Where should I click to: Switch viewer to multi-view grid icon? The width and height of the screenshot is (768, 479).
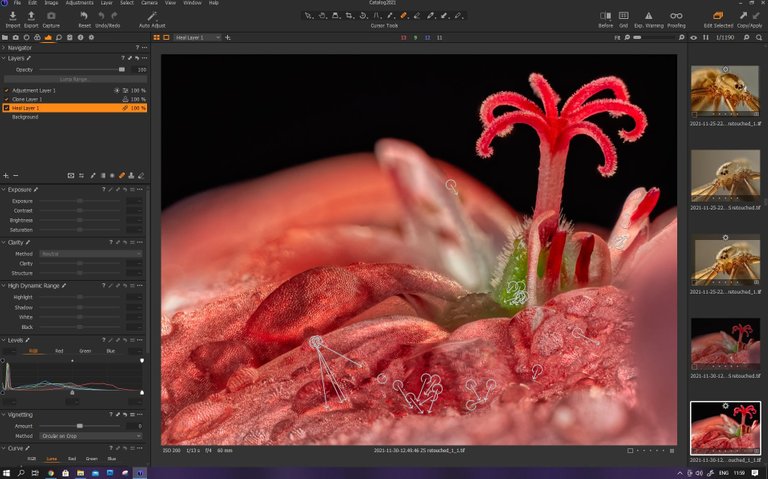[x=157, y=37]
